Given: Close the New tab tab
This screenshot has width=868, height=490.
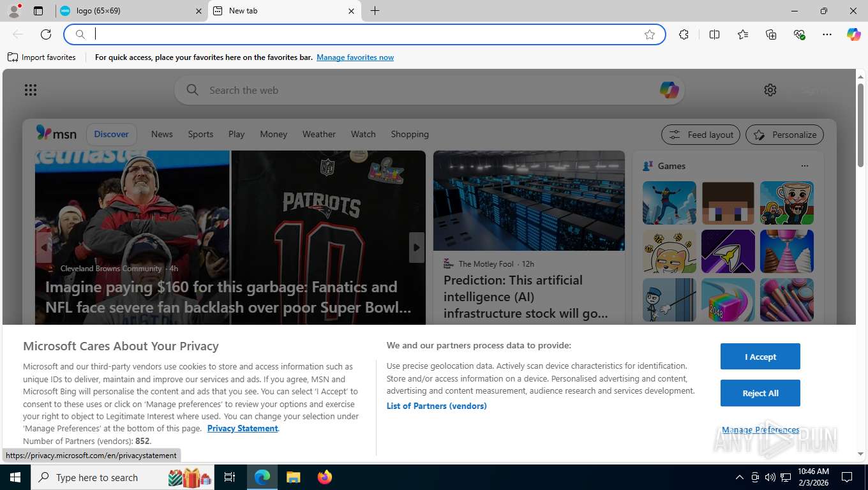Looking at the screenshot, I should tap(351, 11).
